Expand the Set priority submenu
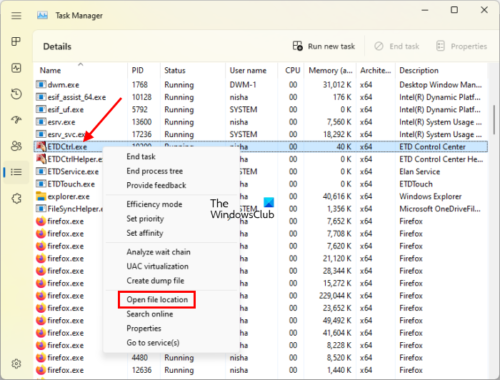The width and height of the screenshot is (500, 380). (x=145, y=219)
